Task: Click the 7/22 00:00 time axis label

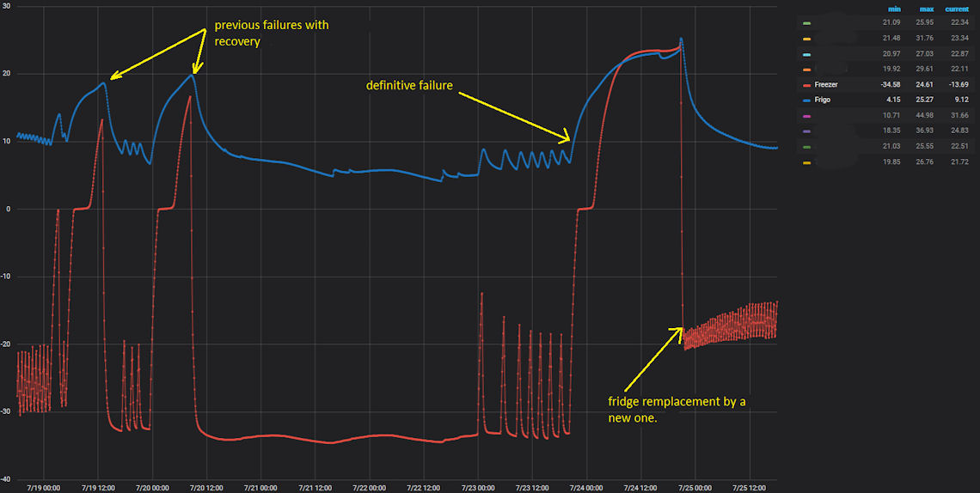Action: 370,487
